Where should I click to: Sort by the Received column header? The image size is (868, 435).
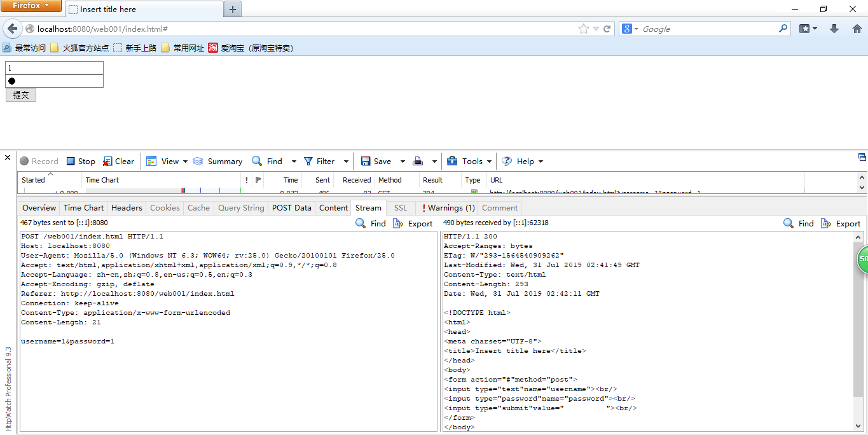354,180
